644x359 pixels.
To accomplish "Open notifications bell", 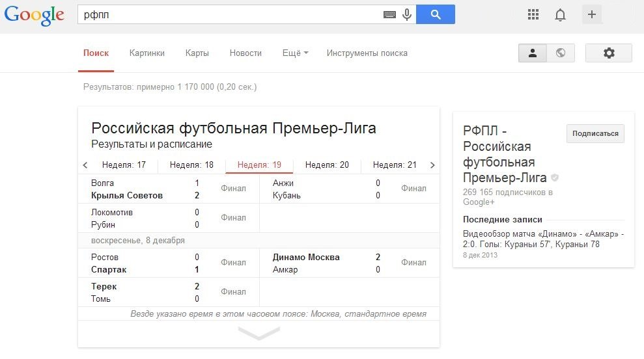I will click(560, 15).
